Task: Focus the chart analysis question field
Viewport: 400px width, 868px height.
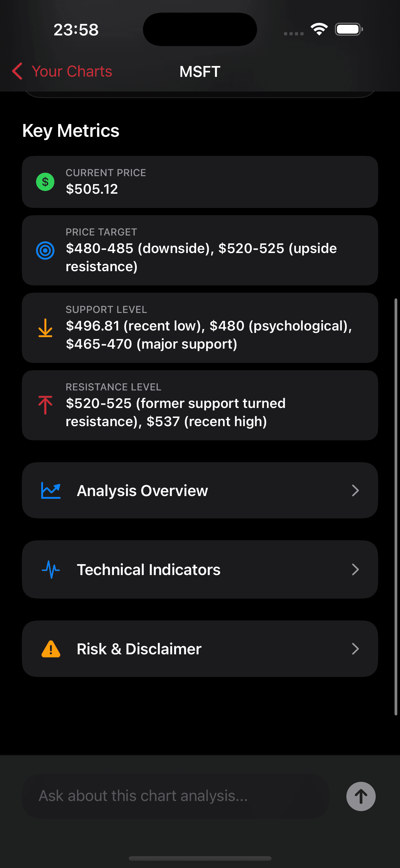Action: pos(175,796)
